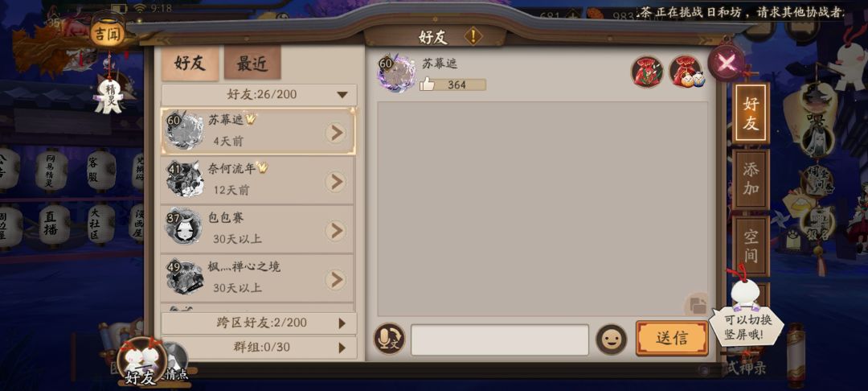Open the 吉闻 round badge icon
The width and height of the screenshot is (868, 391).
pos(108,35)
